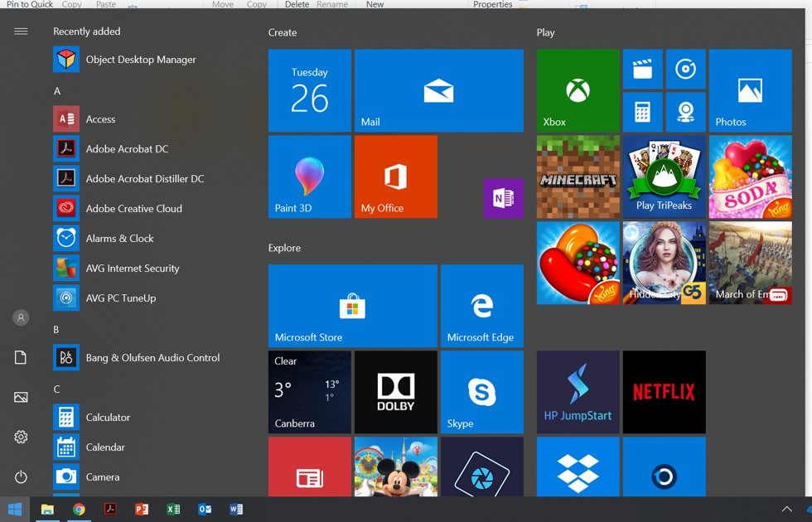The width and height of the screenshot is (812, 522).
Task: Open the Mickey Mouse game tile
Action: coord(396,466)
